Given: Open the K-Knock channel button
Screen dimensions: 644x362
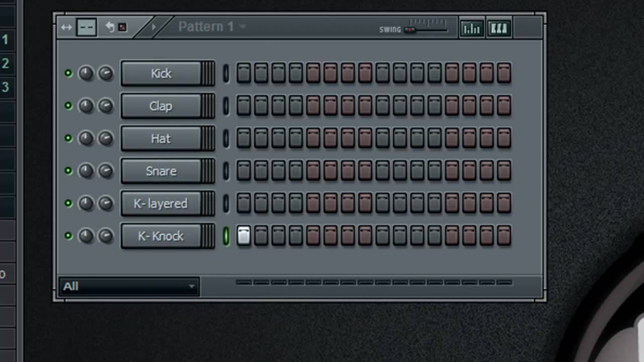Looking at the screenshot, I should 168,236.
